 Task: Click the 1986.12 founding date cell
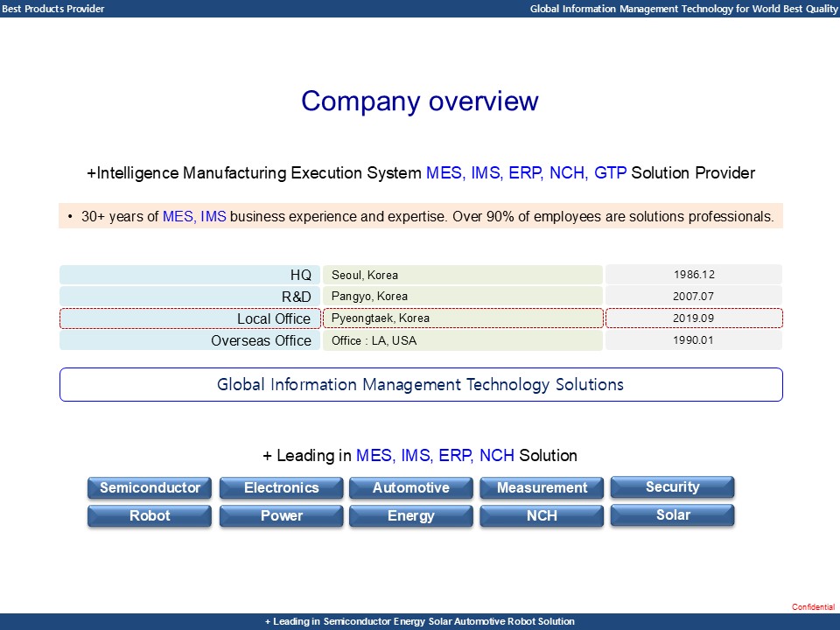[x=694, y=274]
